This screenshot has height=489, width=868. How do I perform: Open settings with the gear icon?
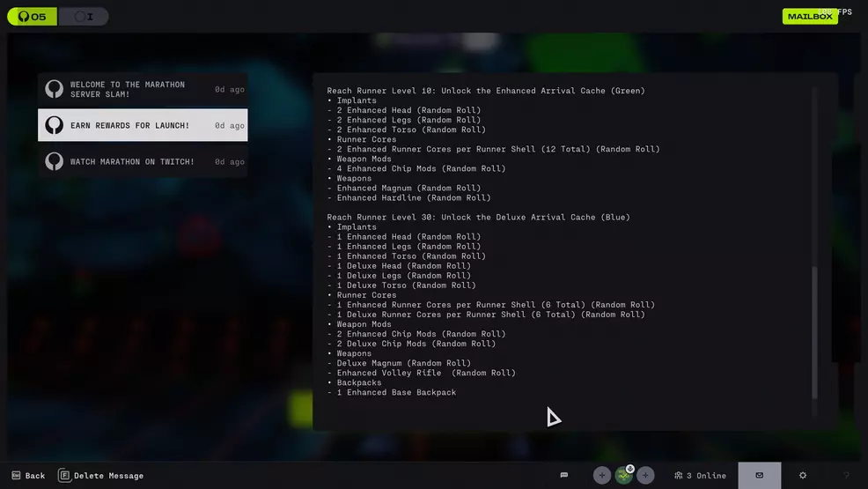pyautogui.click(x=802, y=475)
